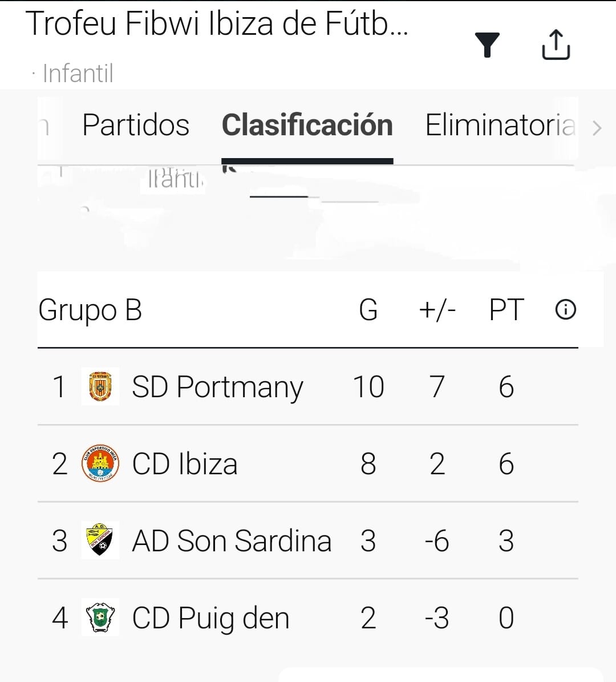Click the info icon beside PT

[x=565, y=310]
